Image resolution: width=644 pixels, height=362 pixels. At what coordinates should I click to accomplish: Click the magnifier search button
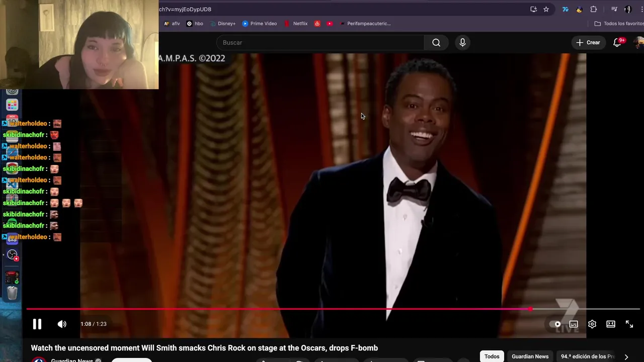pyautogui.click(x=436, y=43)
